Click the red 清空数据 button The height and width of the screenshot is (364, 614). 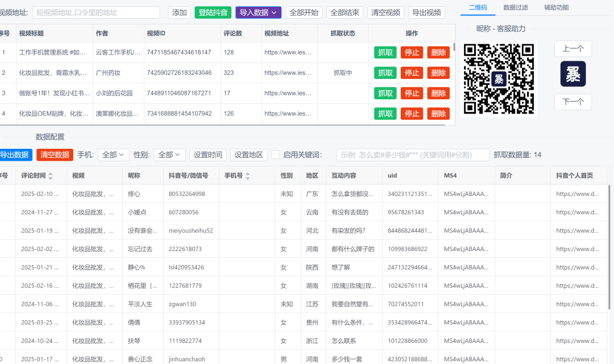(x=55, y=155)
